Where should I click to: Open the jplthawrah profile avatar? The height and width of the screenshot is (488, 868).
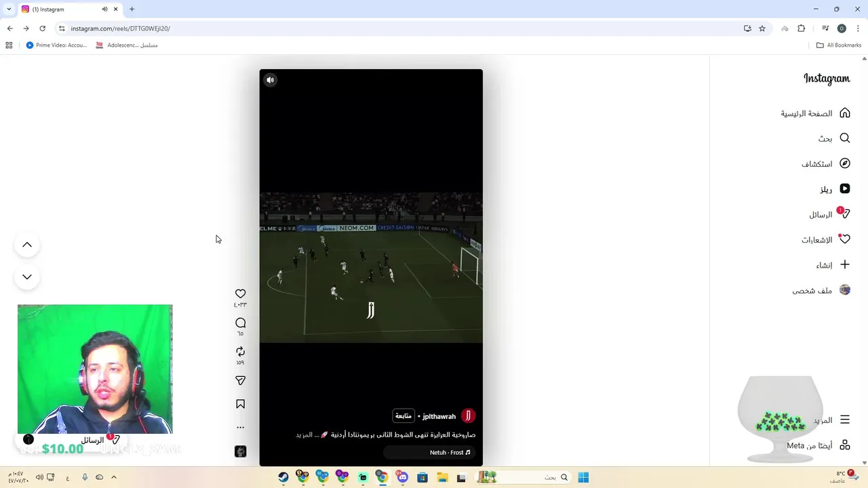pos(468,416)
